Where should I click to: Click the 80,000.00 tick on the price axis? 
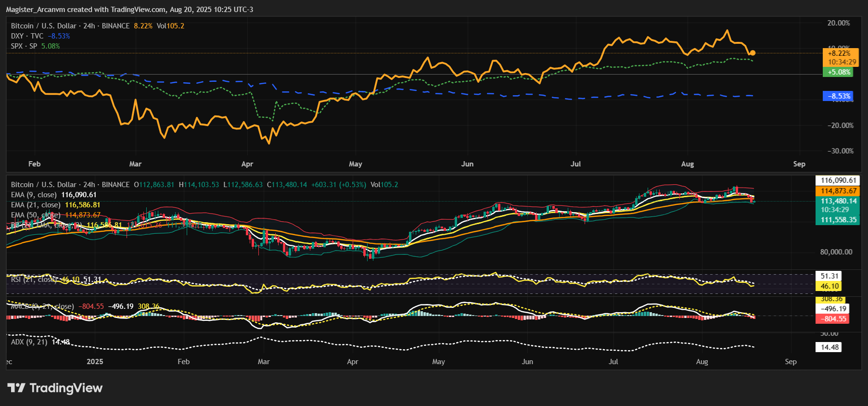836,252
